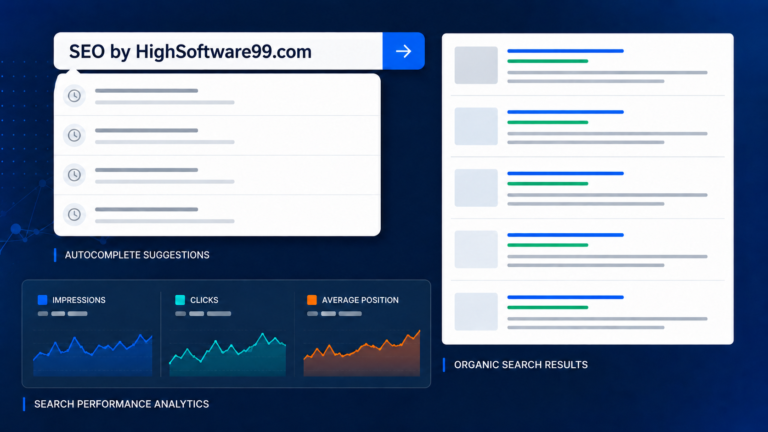
Task: Click the 'SEARCH PERFORMANCE ANALYTICS' caption
Action: (121, 404)
